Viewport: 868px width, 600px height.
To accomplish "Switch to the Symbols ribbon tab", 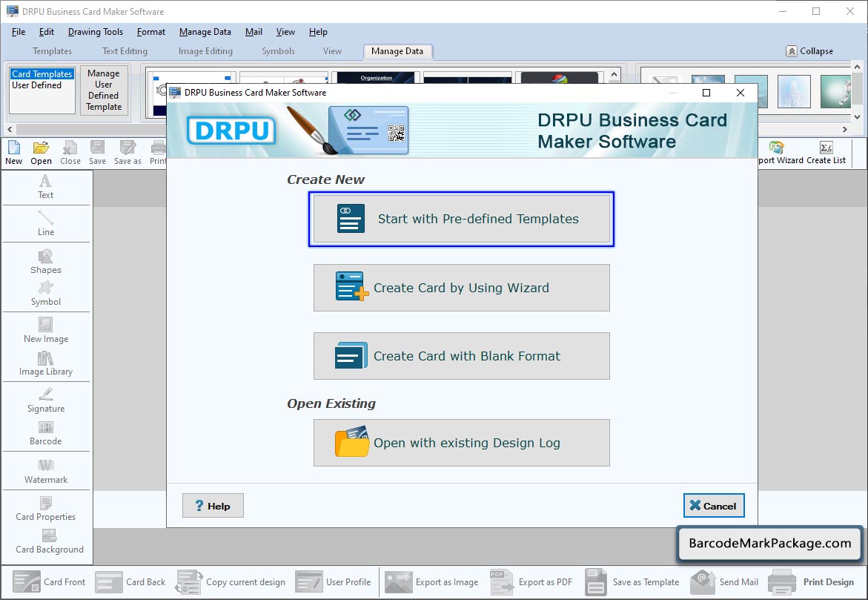I will click(x=278, y=51).
